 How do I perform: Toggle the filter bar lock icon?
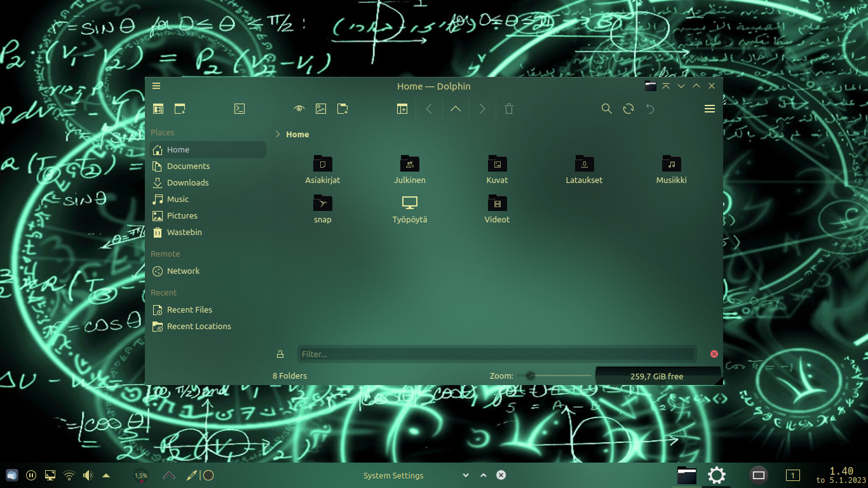click(280, 354)
